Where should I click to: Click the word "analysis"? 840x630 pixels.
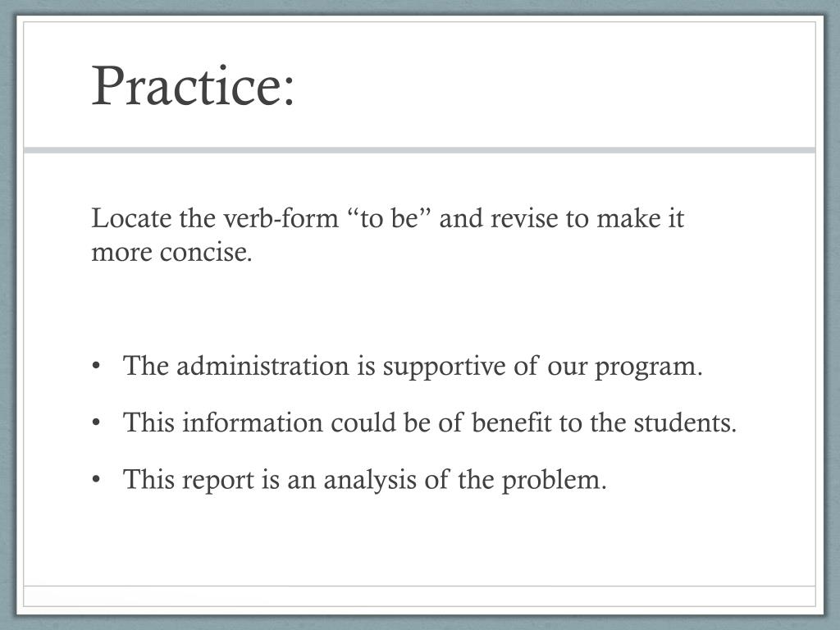(x=370, y=480)
